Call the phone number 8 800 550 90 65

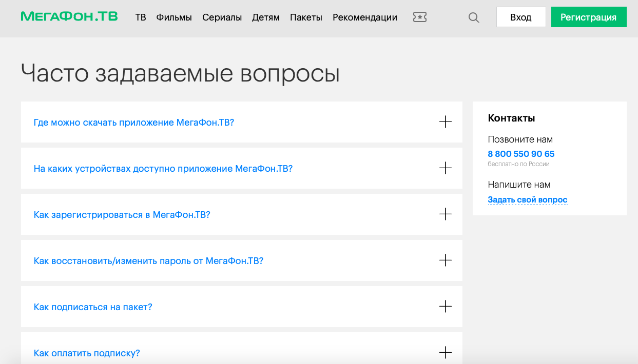(521, 154)
